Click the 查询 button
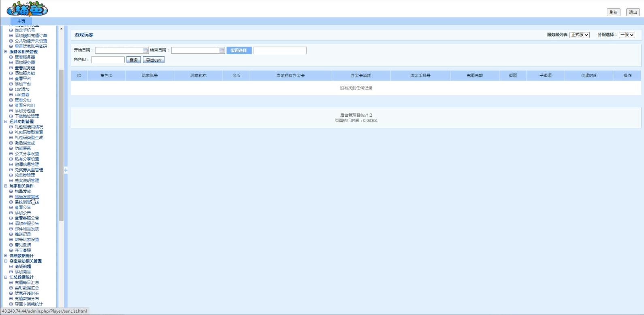 coord(133,60)
